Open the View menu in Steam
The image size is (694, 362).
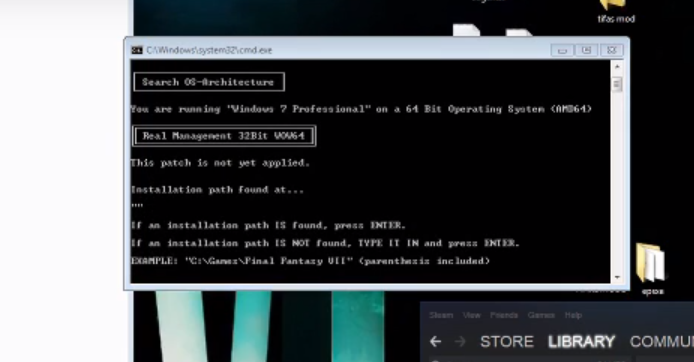click(471, 315)
